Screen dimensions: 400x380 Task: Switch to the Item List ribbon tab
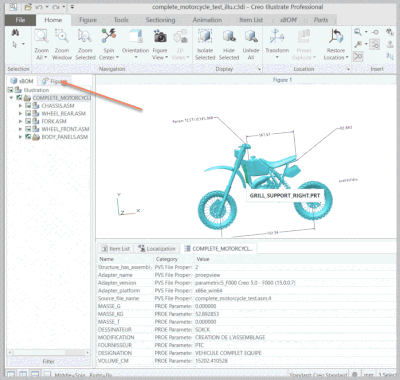click(251, 20)
